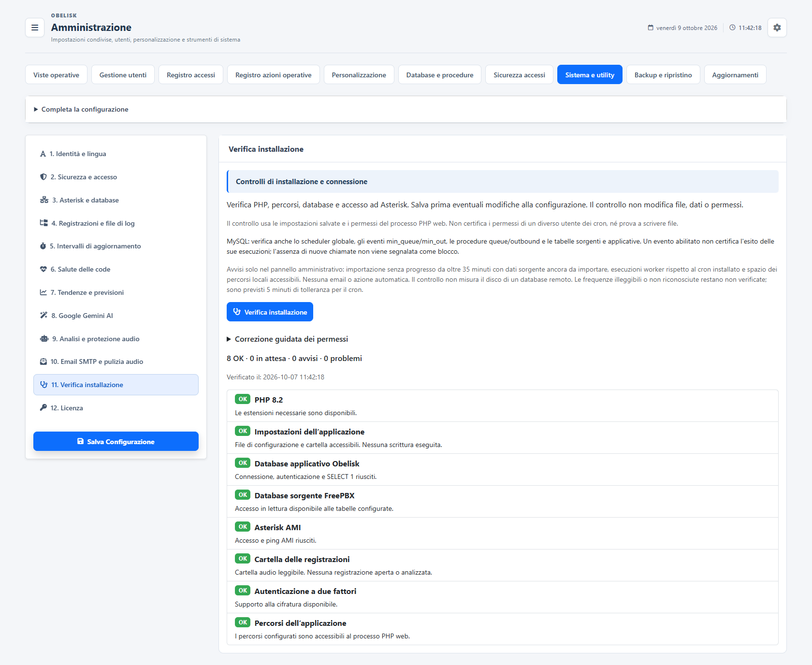
Task: Click the Autenticazione a due fattori result title
Action: (x=305, y=592)
